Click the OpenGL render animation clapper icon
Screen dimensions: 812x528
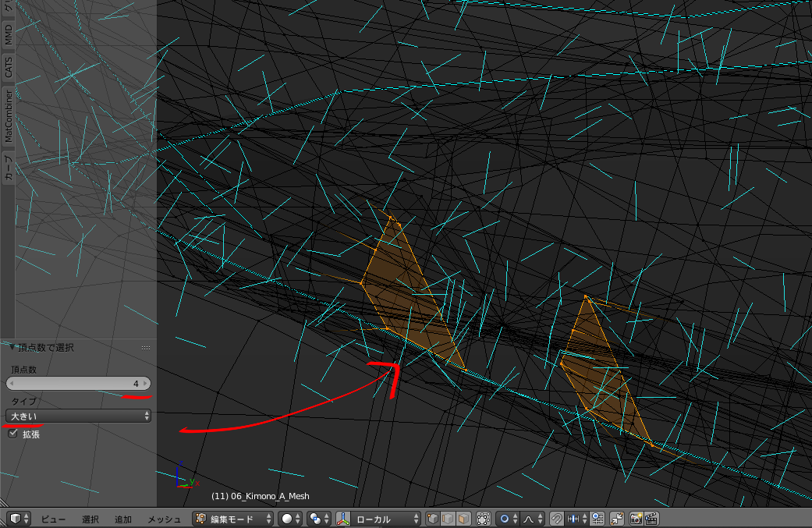point(651,519)
